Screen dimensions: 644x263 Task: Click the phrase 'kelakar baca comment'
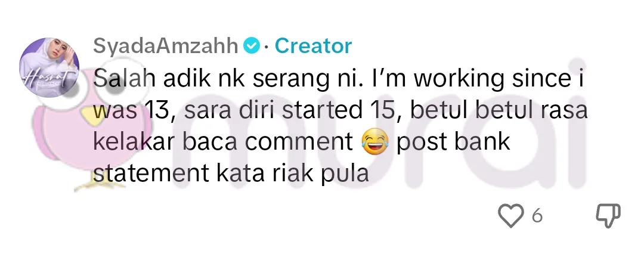click(x=224, y=142)
